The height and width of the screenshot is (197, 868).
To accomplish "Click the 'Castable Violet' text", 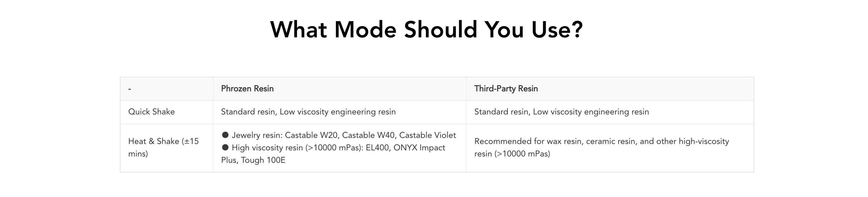I will (x=428, y=136).
